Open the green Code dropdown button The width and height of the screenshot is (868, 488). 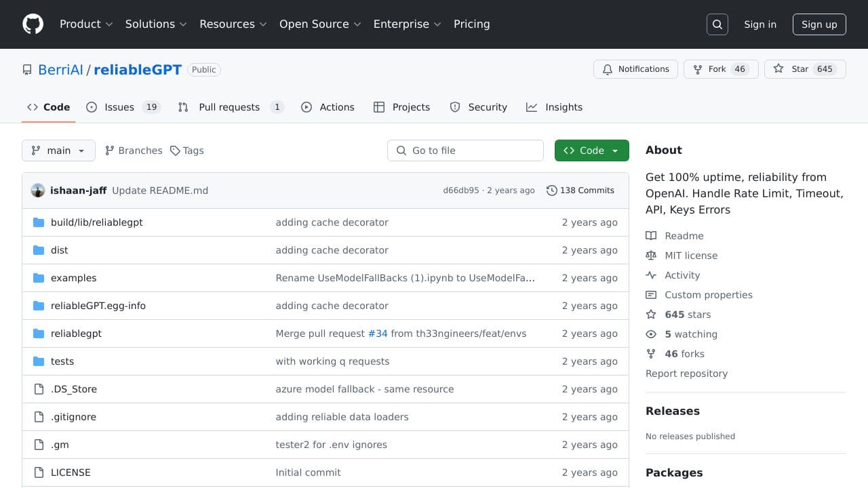(591, 150)
